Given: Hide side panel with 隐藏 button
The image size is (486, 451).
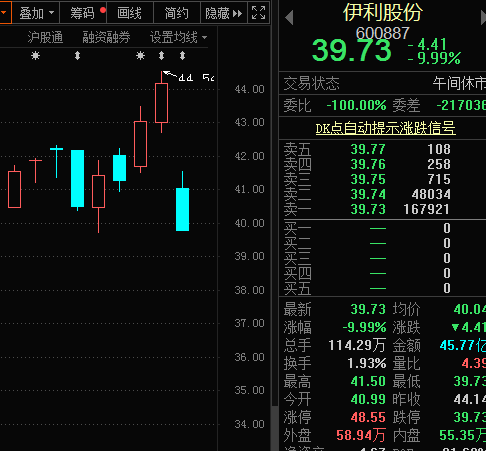Looking at the screenshot, I should [x=224, y=13].
